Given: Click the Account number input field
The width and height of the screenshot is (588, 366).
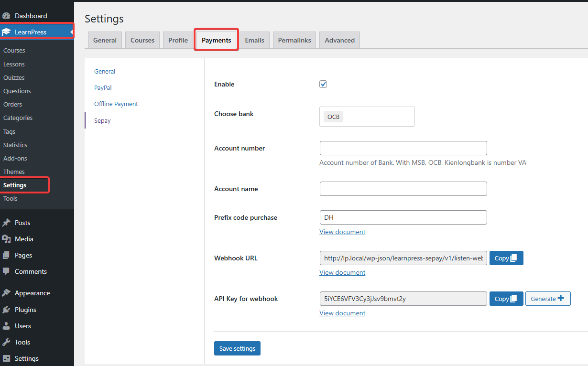Looking at the screenshot, I should pyautogui.click(x=403, y=148).
